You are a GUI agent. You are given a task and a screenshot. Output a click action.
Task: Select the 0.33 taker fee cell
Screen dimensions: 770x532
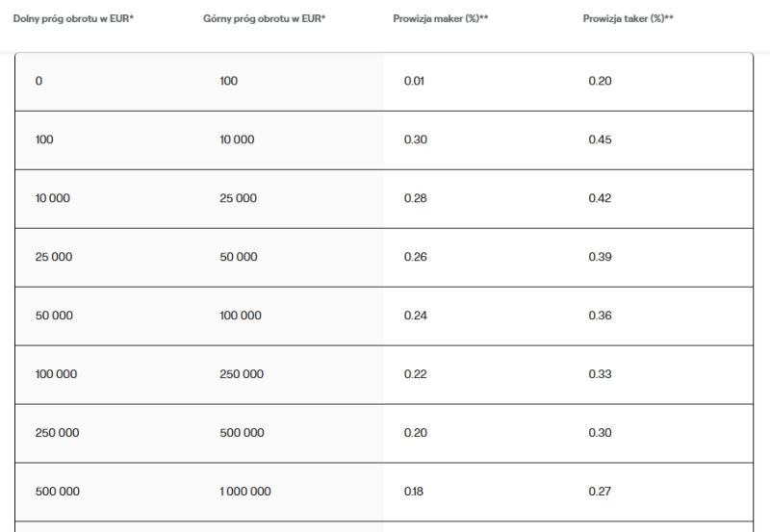pyautogui.click(x=600, y=374)
